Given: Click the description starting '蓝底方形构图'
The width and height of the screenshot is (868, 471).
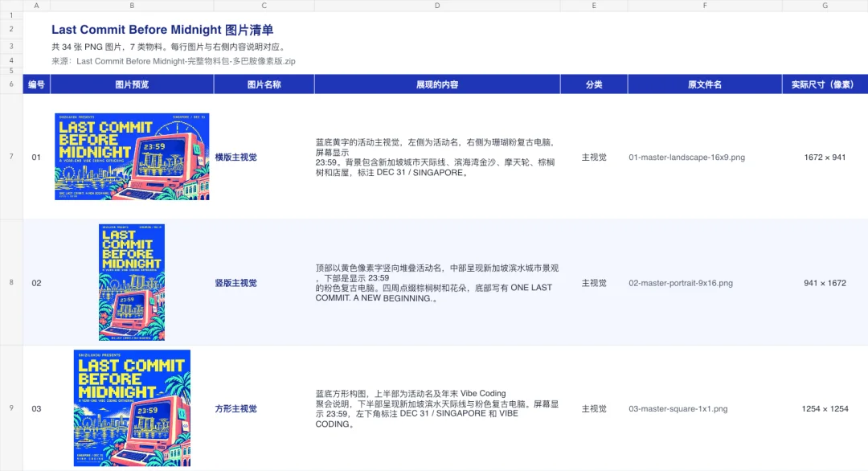Looking at the screenshot, I should pyautogui.click(x=437, y=408).
